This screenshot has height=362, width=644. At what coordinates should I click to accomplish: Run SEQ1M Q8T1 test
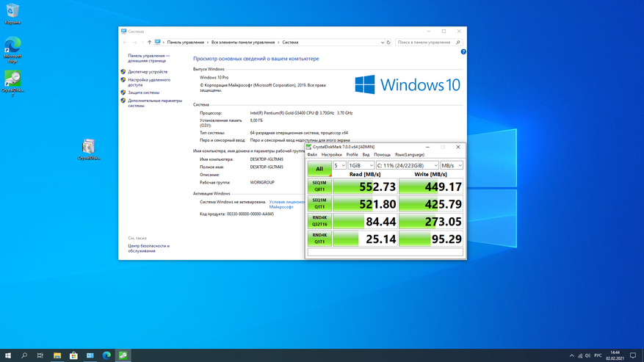pyautogui.click(x=319, y=186)
